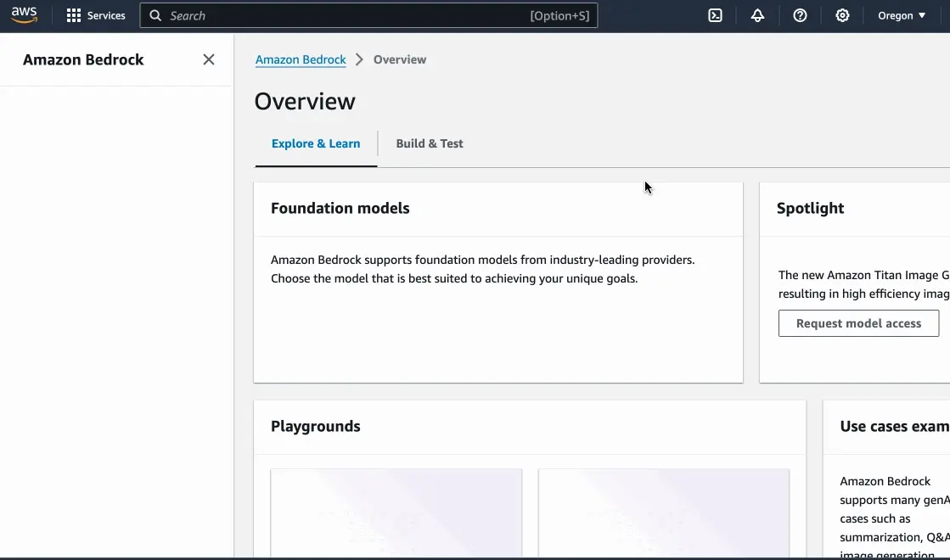Screen dimensions: 950x560
Task: Click the Use cases examples heading
Action: tap(894, 426)
